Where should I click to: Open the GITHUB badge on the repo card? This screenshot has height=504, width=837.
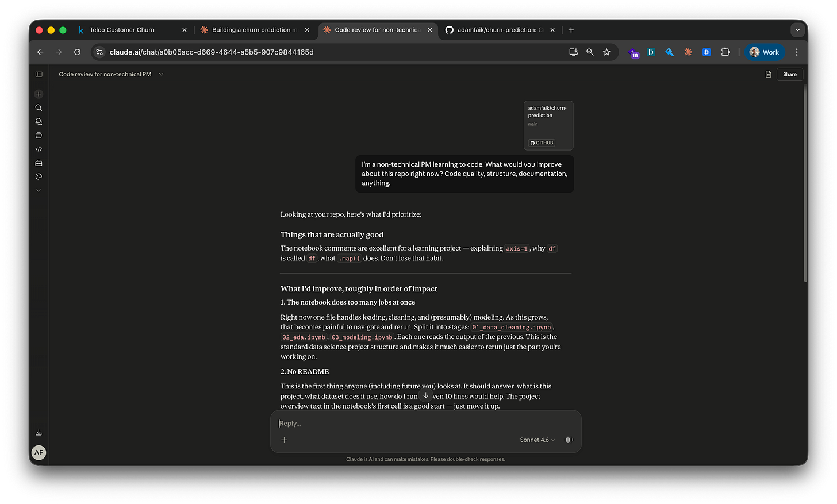(x=541, y=143)
